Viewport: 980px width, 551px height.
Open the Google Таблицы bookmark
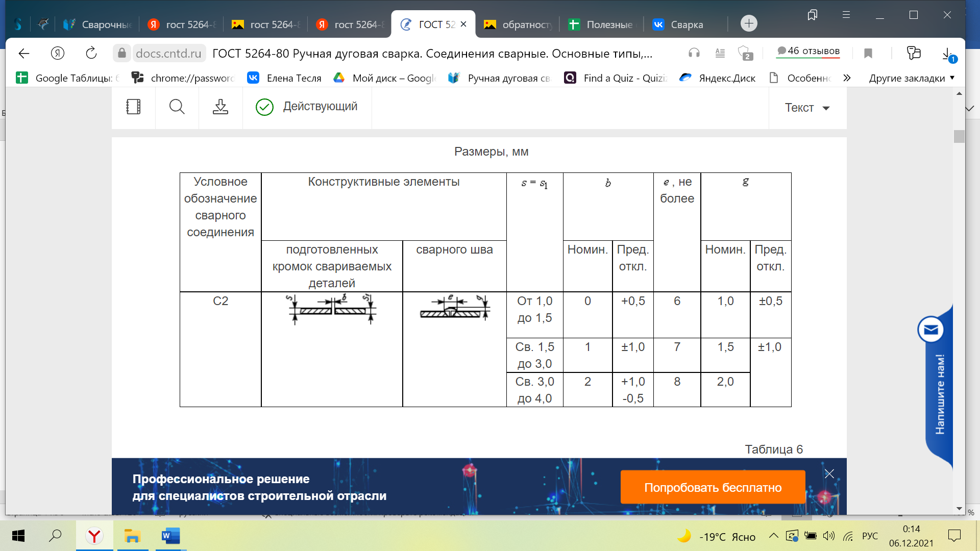click(67, 78)
